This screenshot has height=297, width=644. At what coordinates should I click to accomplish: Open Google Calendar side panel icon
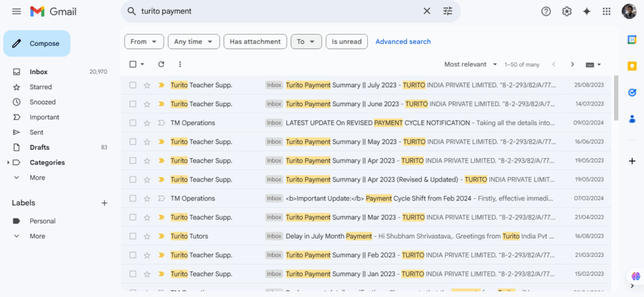coord(632,40)
